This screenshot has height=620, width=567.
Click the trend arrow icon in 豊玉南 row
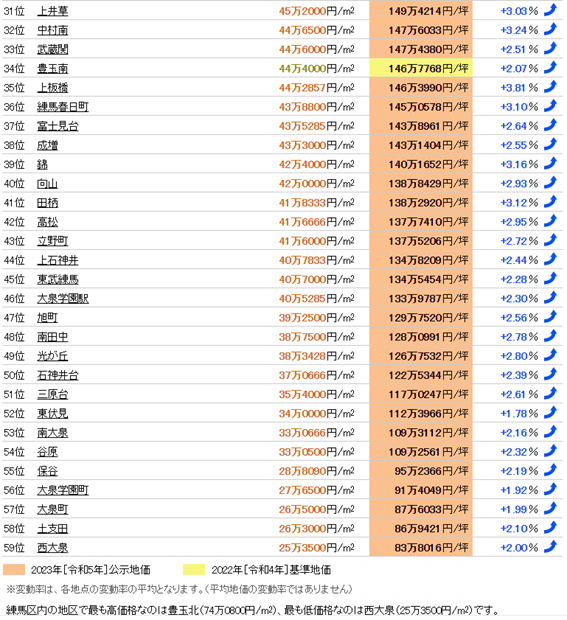[x=550, y=68]
